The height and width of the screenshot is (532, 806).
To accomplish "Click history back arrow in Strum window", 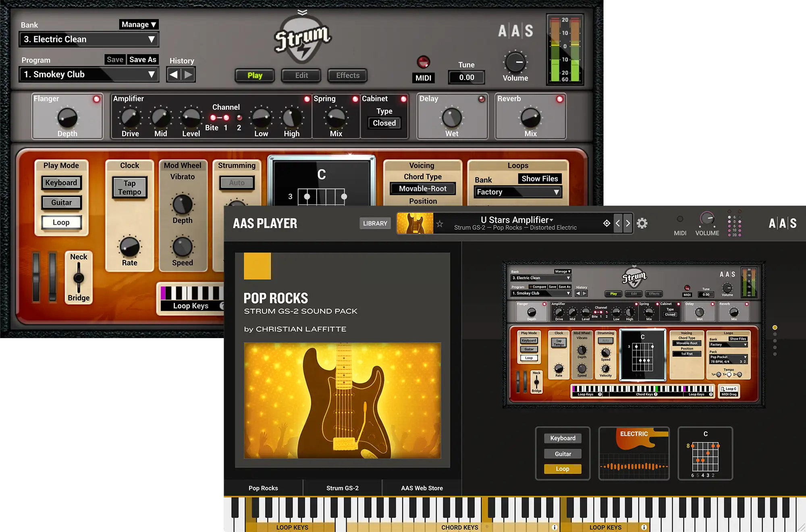I will click(x=174, y=75).
